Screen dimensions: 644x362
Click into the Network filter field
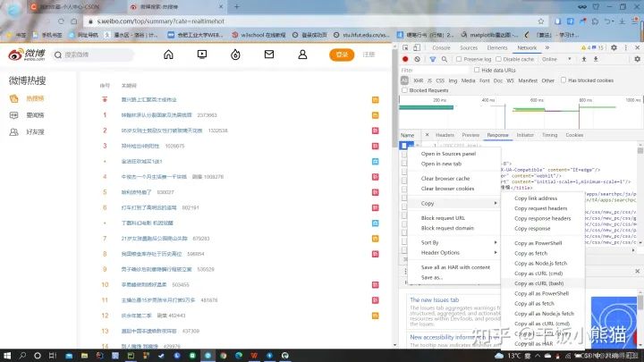point(436,71)
